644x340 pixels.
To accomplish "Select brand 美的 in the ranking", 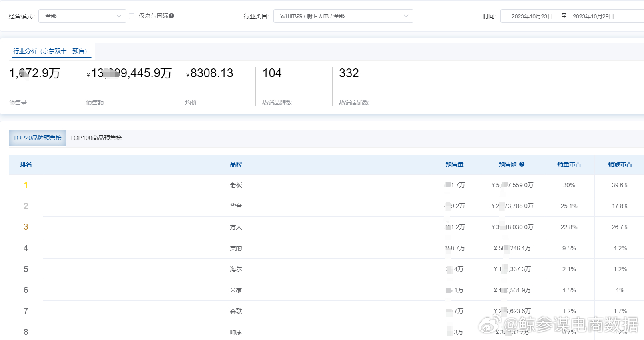I will point(236,248).
